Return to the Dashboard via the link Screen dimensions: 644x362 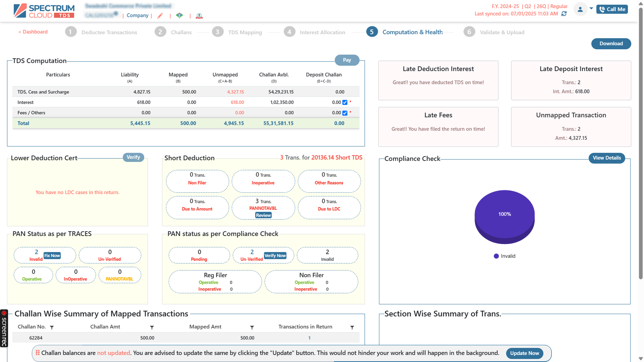(33, 32)
